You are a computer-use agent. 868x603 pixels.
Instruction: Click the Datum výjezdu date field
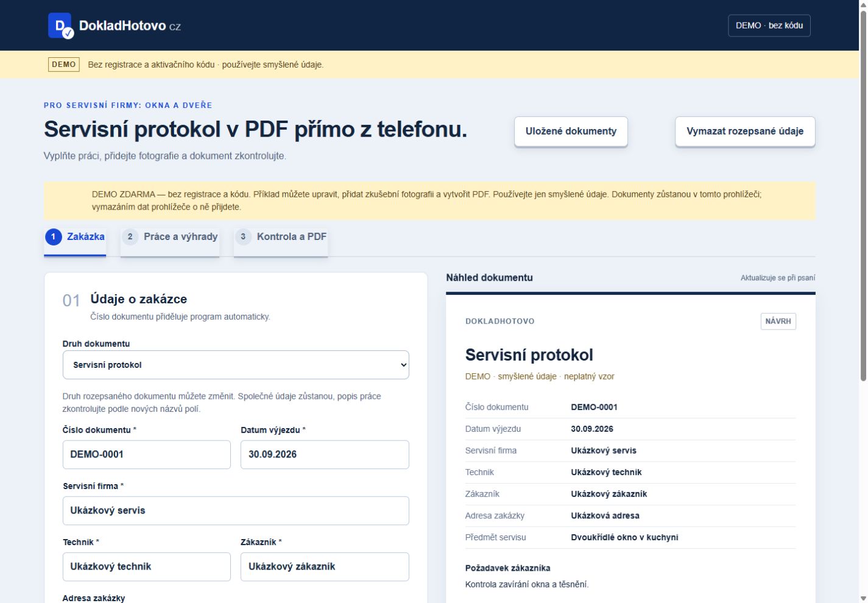(x=325, y=454)
